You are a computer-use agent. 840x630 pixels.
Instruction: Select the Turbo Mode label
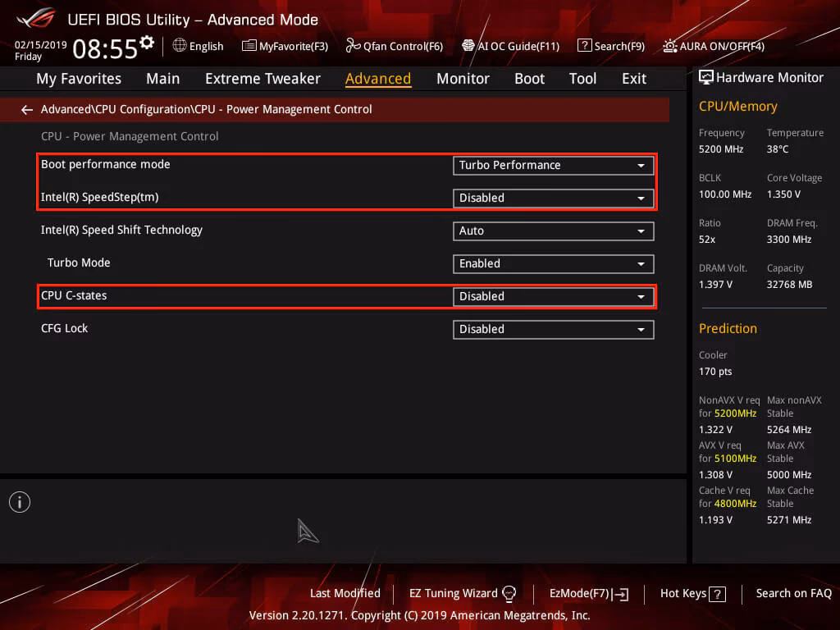pyautogui.click(x=79, y=262)
